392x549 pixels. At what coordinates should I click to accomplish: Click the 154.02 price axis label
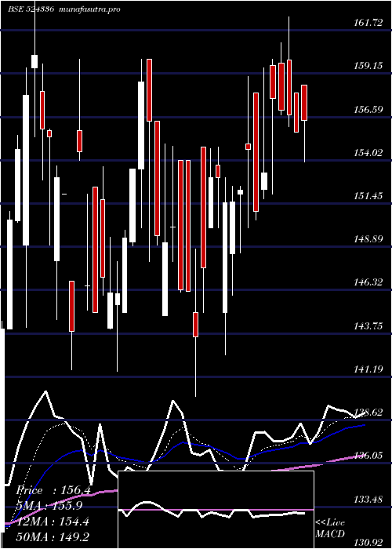pos(368,153)
